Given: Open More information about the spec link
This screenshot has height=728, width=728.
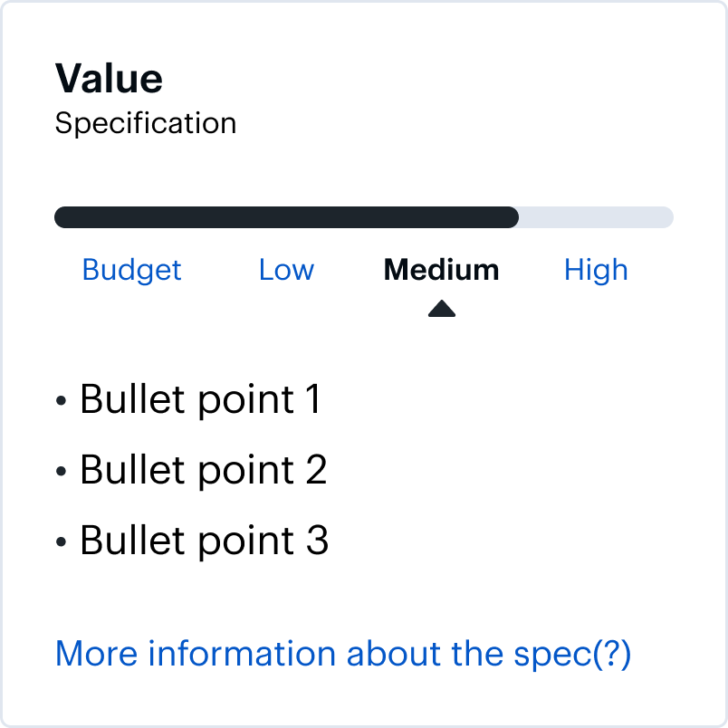Looking at the screenshot, I should pyautogui.click(x=342, y=654).
